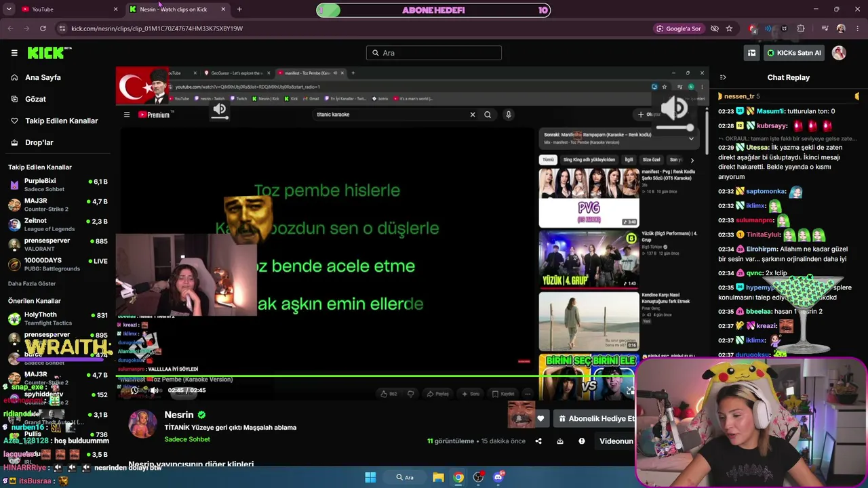Open Zeitnot channel in sidebar

(58, 224)
